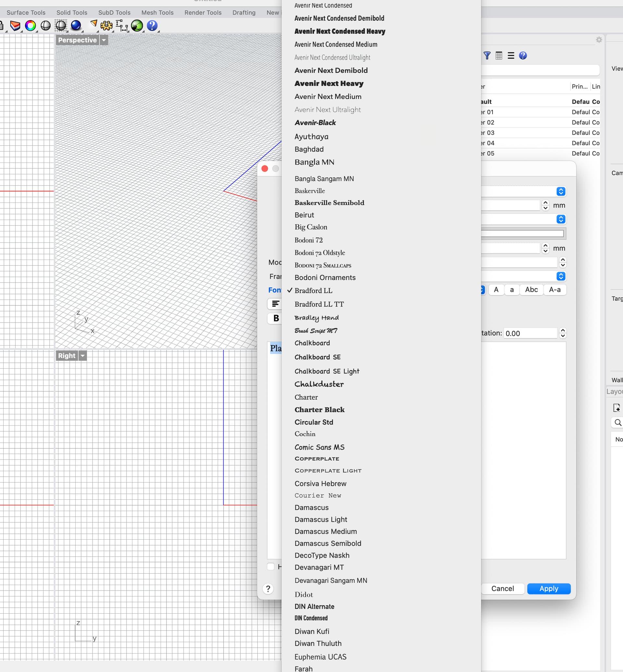Click the stepper beside the second mm field

click(x=545, y=249)
